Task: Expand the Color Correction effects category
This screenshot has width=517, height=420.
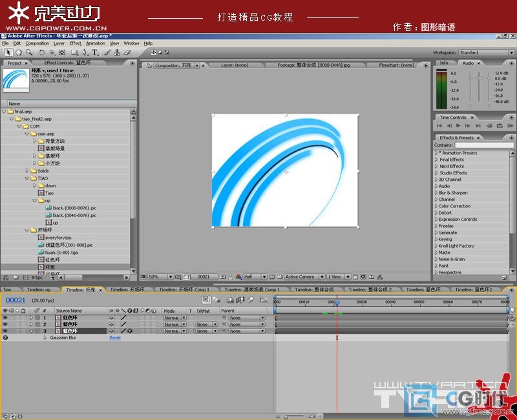Action: (436, 206)
